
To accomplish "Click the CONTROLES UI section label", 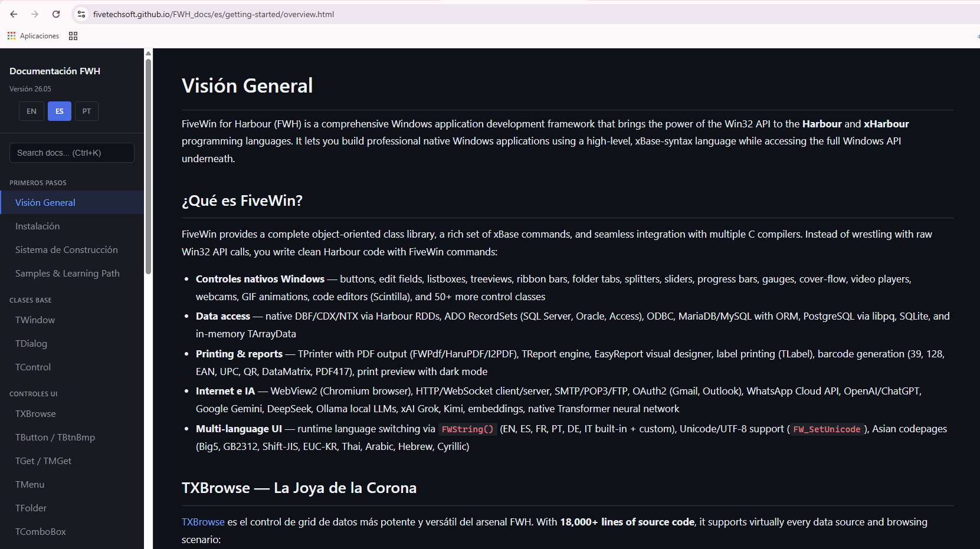I will (34, 394).
